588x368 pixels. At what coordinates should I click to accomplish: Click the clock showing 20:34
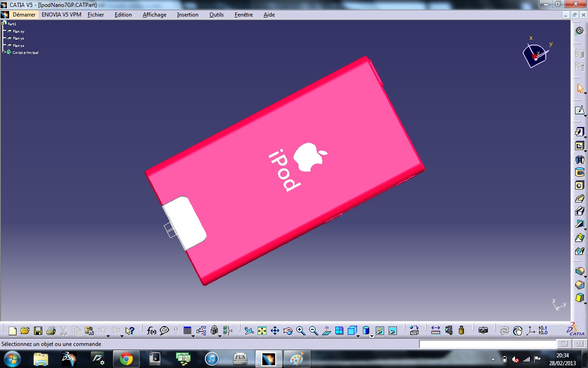point(563,356)
